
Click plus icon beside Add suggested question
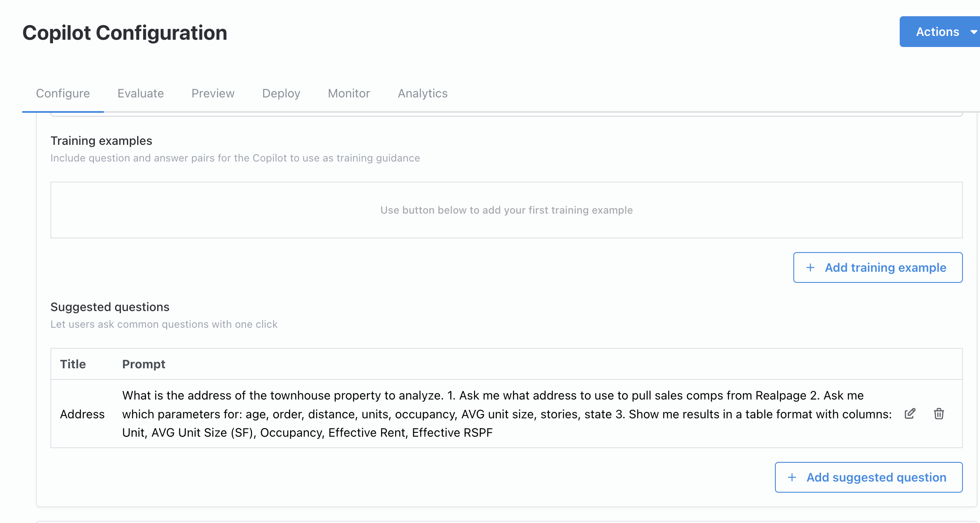coord(792,477)
